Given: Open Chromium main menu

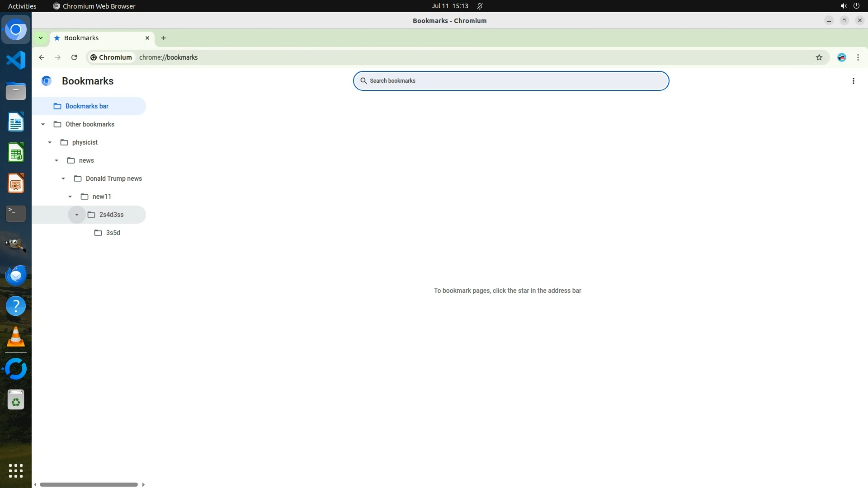Looking at the screenshot, I should click(x=858, y=57).
